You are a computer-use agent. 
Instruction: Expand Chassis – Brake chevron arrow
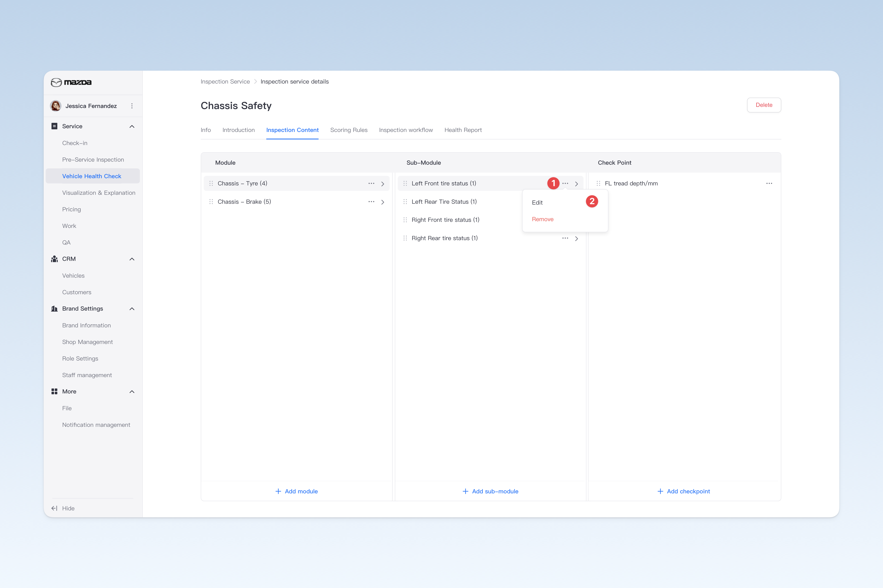[x=382, y=202]
